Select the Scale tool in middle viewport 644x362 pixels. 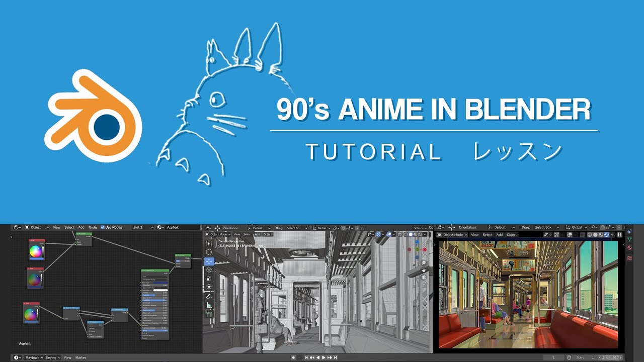point(209,278)
